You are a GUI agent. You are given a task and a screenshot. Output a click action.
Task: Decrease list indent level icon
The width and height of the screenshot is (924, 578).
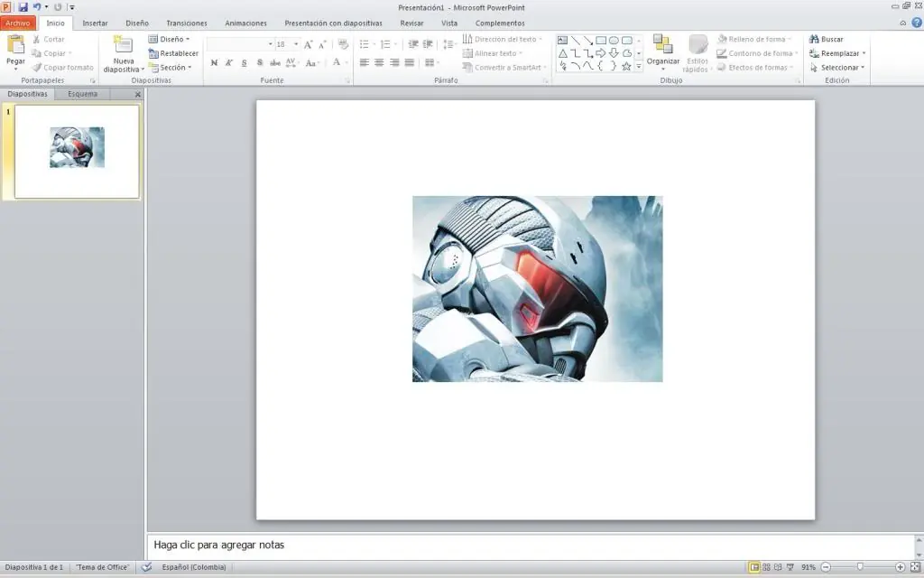(413, 44)
